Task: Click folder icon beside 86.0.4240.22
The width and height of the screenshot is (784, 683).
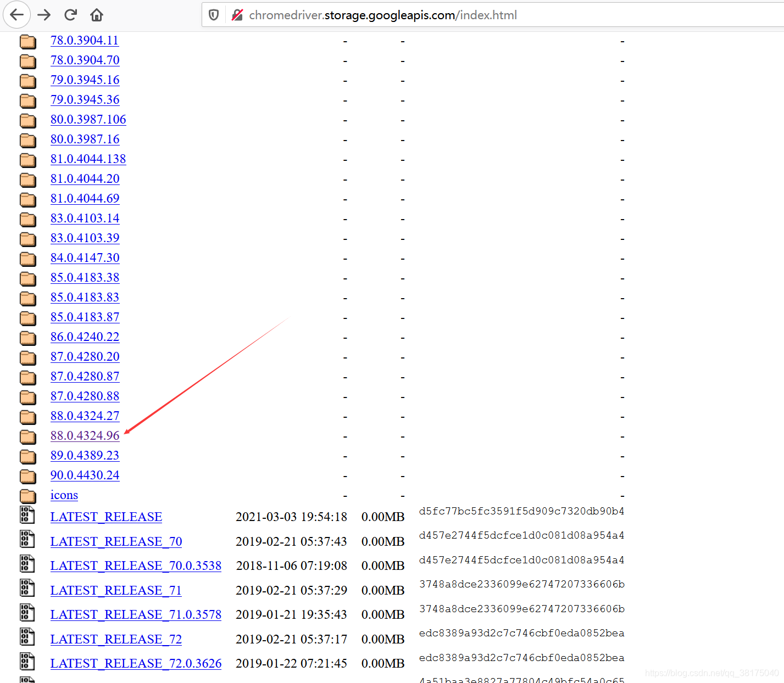Action: click(x=28, y=338)
